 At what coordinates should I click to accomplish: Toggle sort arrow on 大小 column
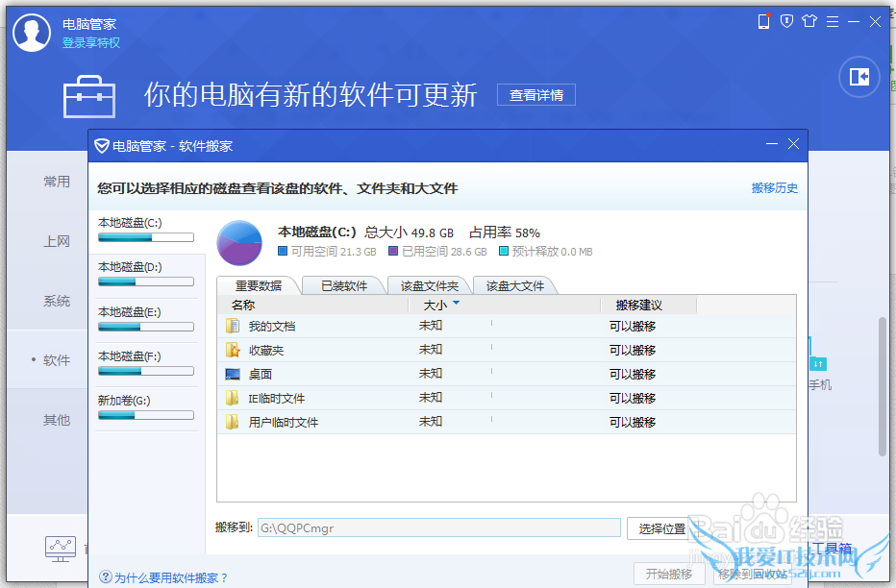point(456,304)
